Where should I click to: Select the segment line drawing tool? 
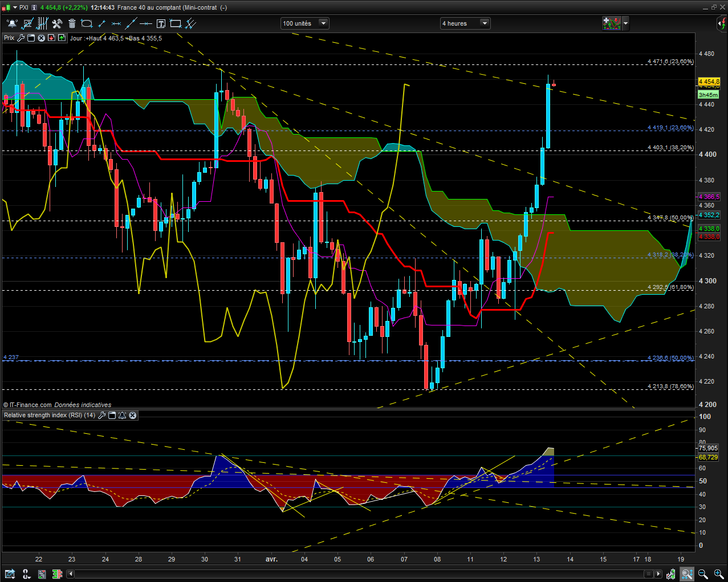pos(101,23)
